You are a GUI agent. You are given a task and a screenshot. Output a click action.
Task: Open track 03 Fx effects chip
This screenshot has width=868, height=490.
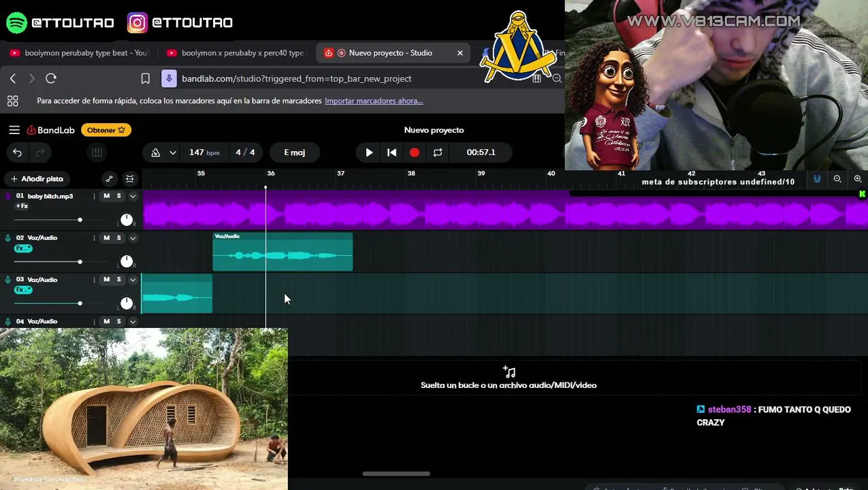pos(23,290)
